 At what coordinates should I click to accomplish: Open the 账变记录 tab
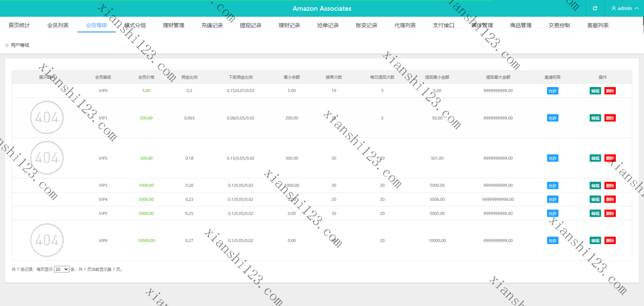click(x=366, y=26)
